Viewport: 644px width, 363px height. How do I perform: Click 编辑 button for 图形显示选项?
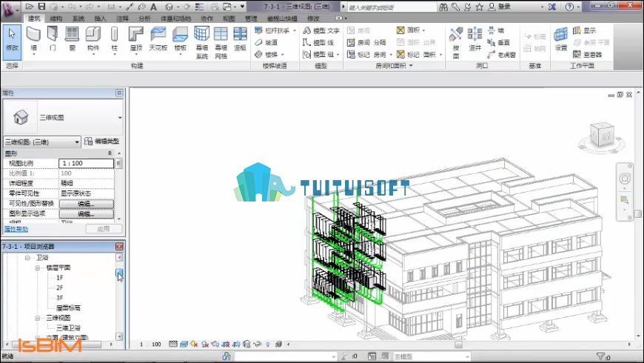pyautogui.click(x=87, y=214)
